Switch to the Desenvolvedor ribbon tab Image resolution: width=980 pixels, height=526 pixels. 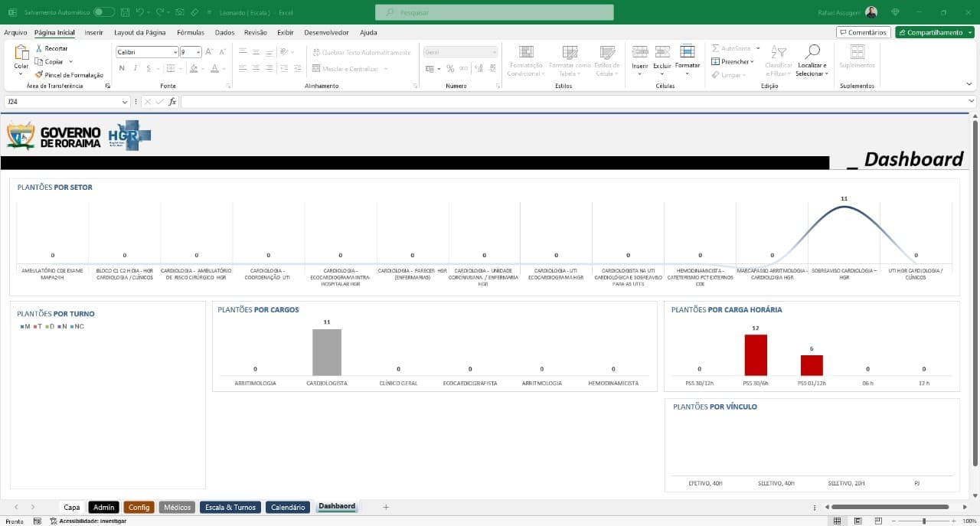326,33
